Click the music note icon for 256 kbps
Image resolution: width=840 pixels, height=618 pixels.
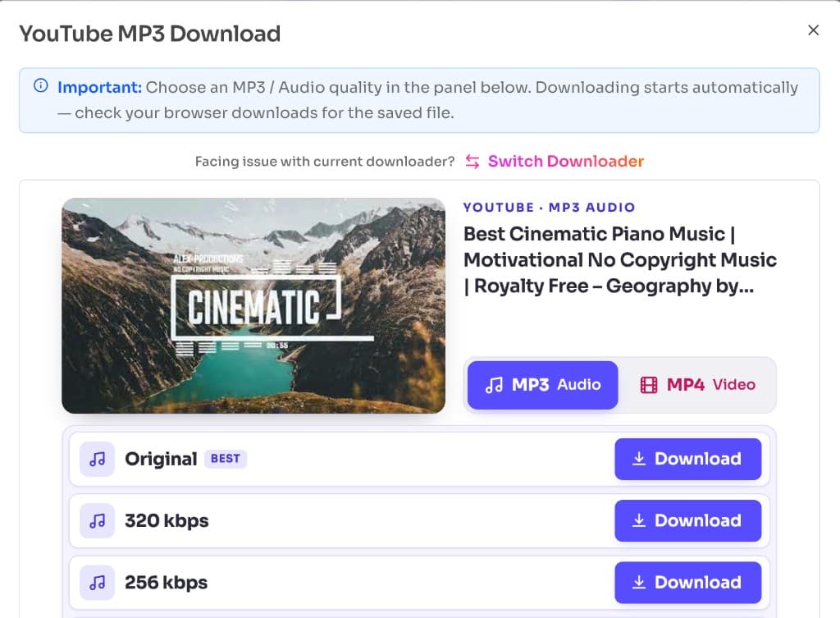(98, 582)
